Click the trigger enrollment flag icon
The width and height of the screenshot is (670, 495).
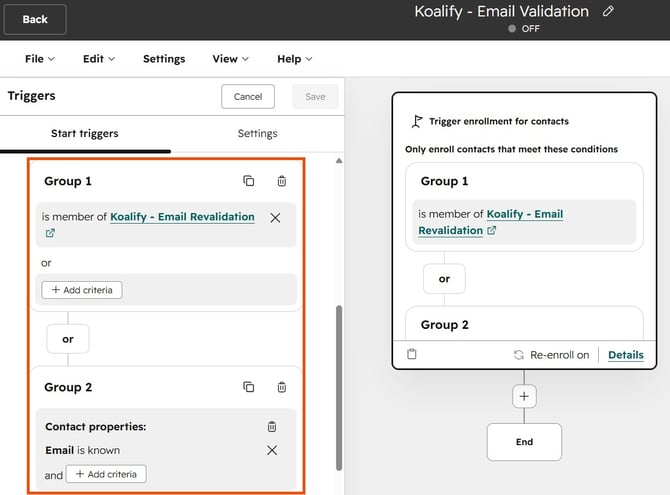coord(417,121)
